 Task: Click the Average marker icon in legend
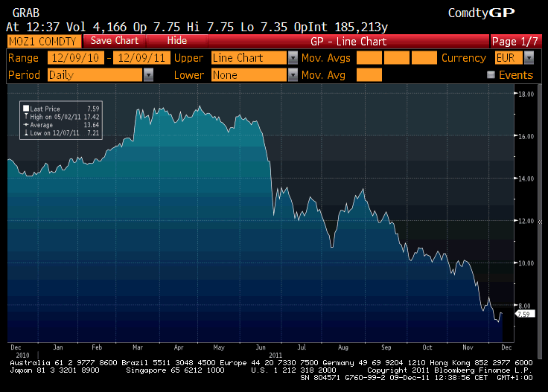26,125
